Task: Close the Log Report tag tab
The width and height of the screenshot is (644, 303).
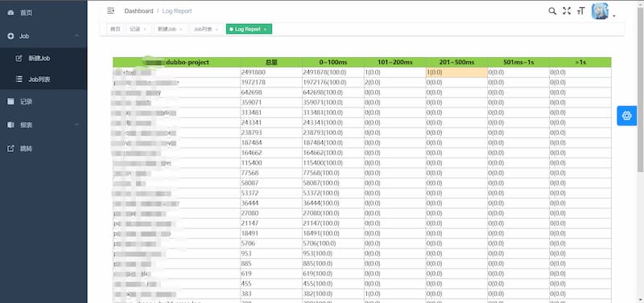Action: (265, 30)
